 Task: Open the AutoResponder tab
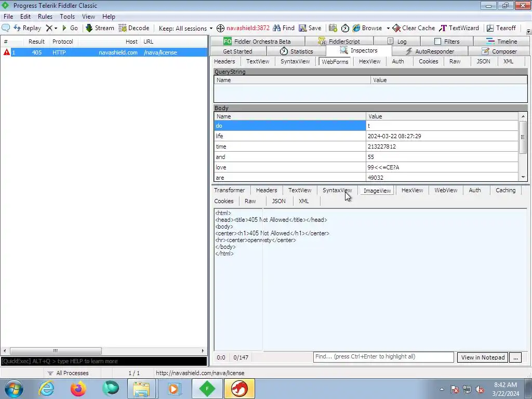[430, 51]
